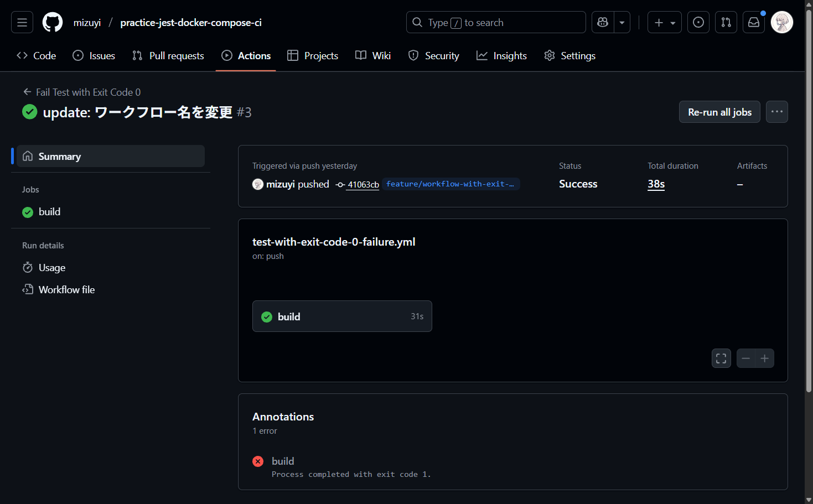Open the create new plus dropdown
Screen dimensions: 813x504
[664, 23]
